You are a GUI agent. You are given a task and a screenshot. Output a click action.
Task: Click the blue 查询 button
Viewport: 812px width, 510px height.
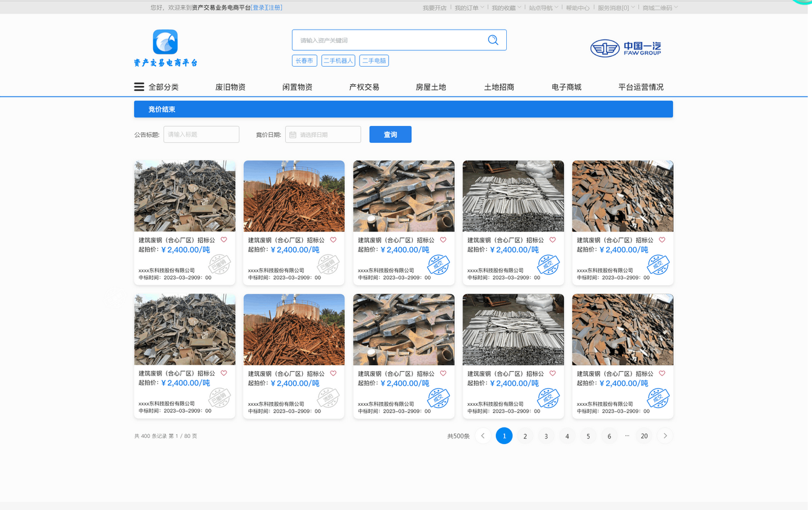tap(391, 134)
